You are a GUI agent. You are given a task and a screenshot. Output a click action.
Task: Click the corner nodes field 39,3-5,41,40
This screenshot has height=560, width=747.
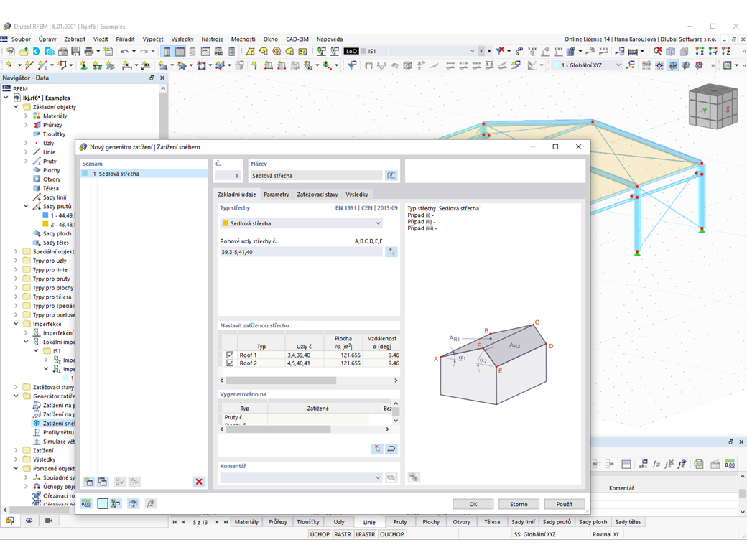(x=301, y=251)
